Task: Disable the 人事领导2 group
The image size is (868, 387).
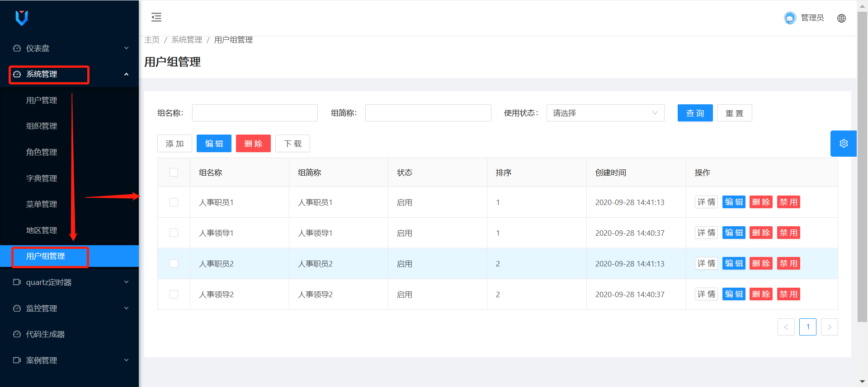Action: pos(788,294)
